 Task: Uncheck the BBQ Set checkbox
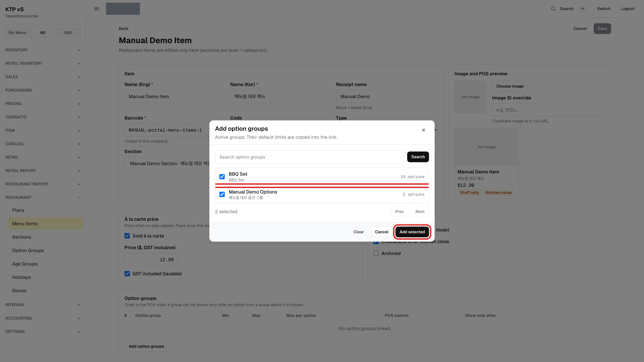pyautogui.click(x=222, y=177)
